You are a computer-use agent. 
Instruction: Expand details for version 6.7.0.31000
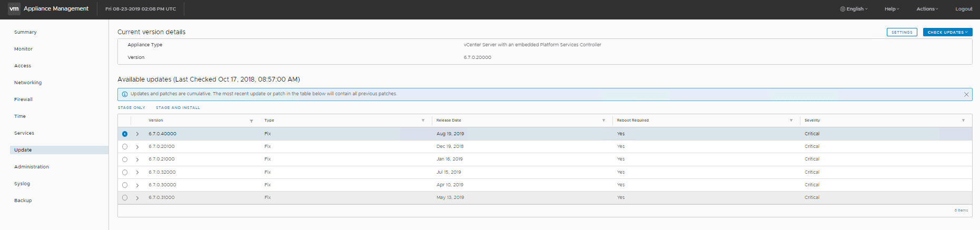[137, 198]
